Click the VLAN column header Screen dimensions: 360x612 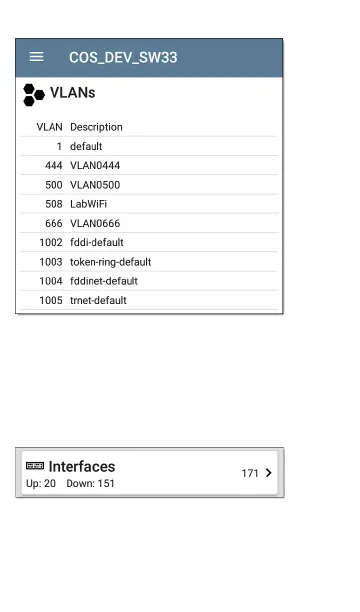coord(49,127)
